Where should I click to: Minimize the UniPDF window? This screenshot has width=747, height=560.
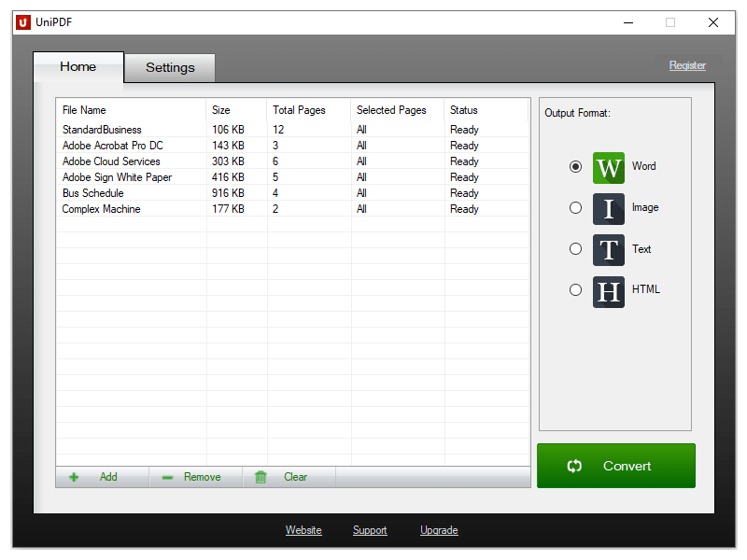coord(628,22)
